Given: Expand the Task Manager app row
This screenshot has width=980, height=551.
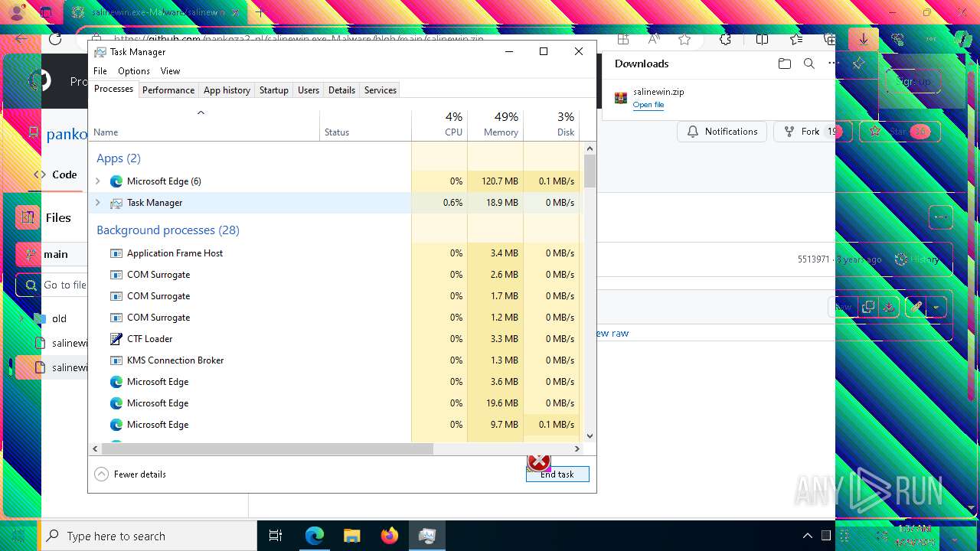Looking at the screenshot, I should click(x=97, y=203).
